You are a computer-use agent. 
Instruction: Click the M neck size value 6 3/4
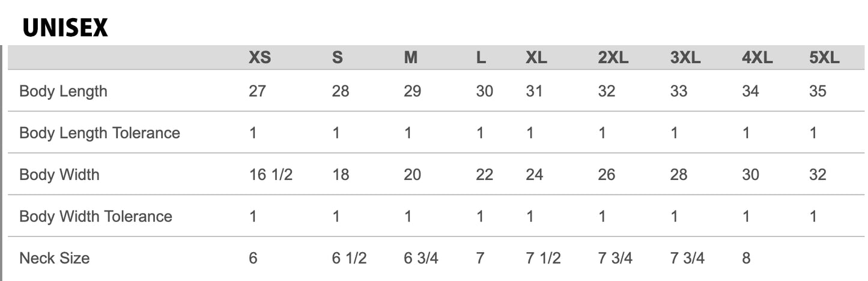coord(420,258)
